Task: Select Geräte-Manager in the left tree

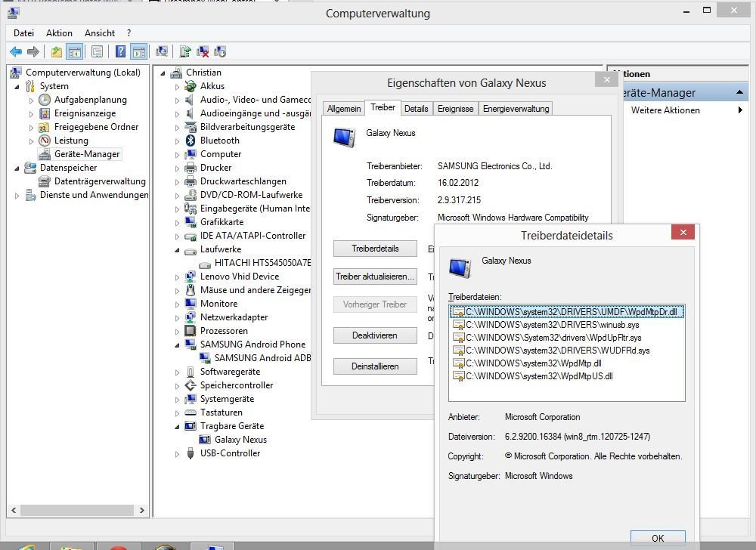Action: (x=87, y=154)
